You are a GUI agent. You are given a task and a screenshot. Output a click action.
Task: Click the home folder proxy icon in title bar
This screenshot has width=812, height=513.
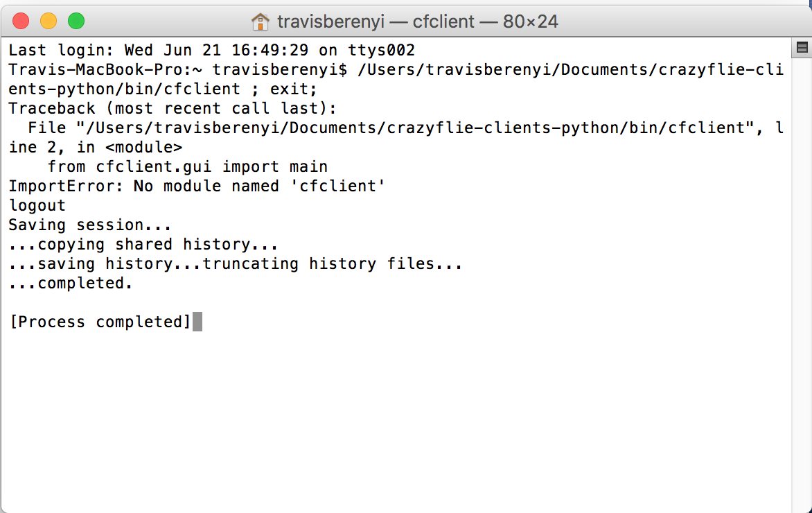260,21
